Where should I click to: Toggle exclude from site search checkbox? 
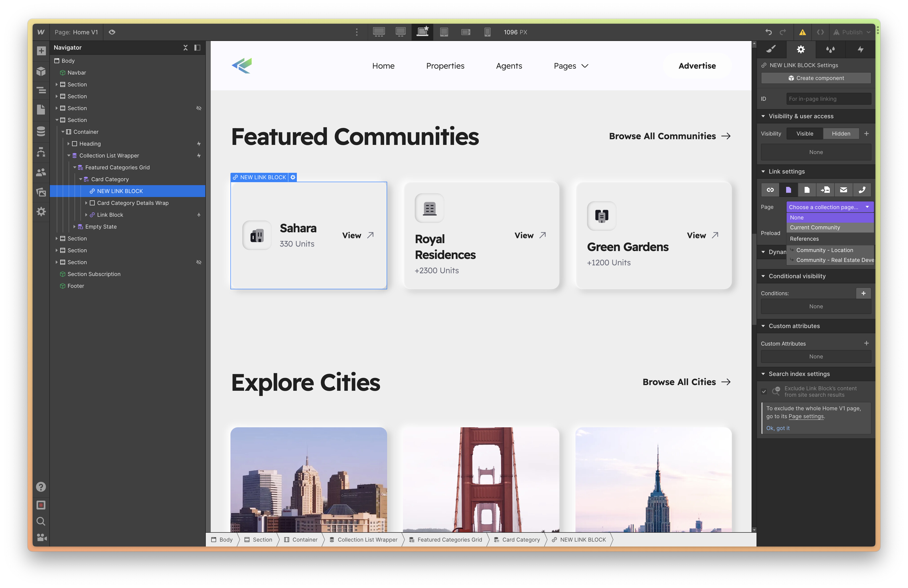point(764,392)
